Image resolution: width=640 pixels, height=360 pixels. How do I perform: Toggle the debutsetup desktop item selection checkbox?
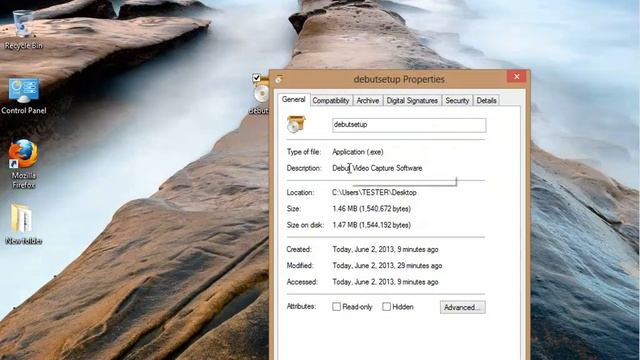pyautogui.click(x=256, y=77)
